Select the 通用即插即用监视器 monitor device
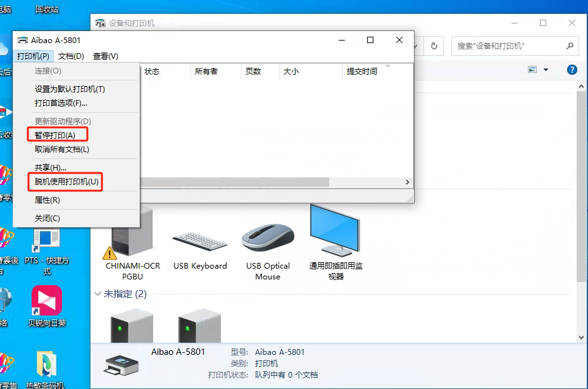 click(x=335, y=243)
